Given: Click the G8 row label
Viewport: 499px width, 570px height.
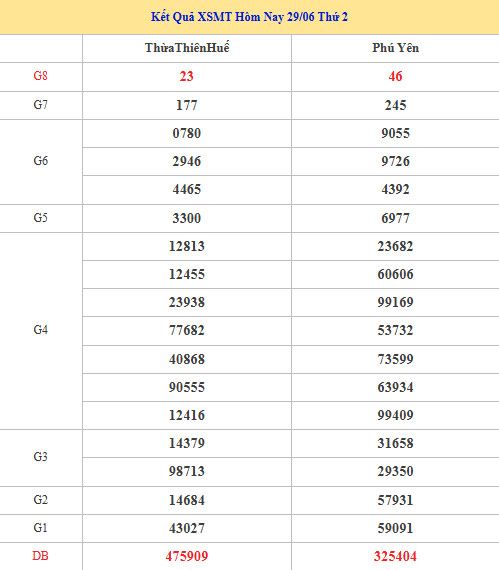Looking at the screenshot, I should (40, 76).
